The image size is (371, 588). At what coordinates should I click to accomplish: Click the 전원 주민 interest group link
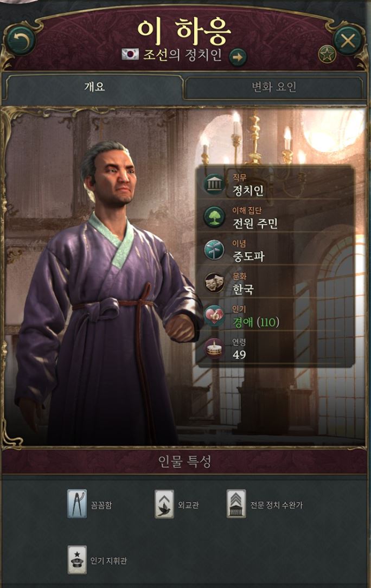click(x=255, y=224)
